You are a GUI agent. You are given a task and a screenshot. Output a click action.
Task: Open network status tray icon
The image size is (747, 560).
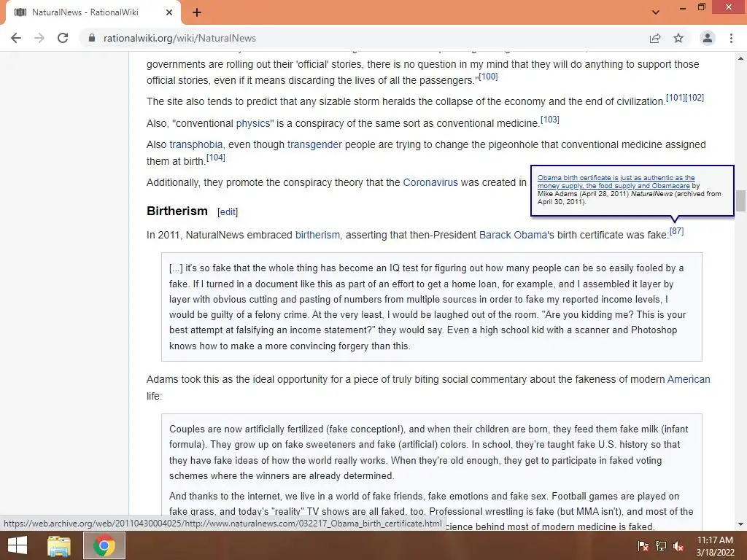661,546
